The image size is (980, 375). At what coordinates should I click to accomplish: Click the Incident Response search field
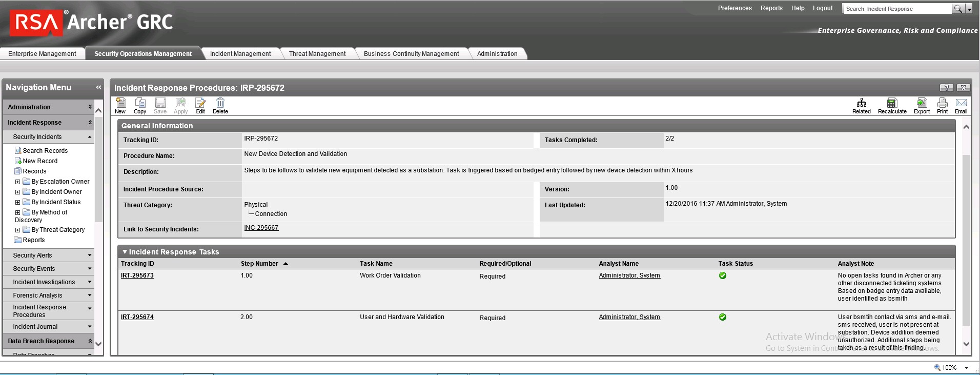[897, 9]
